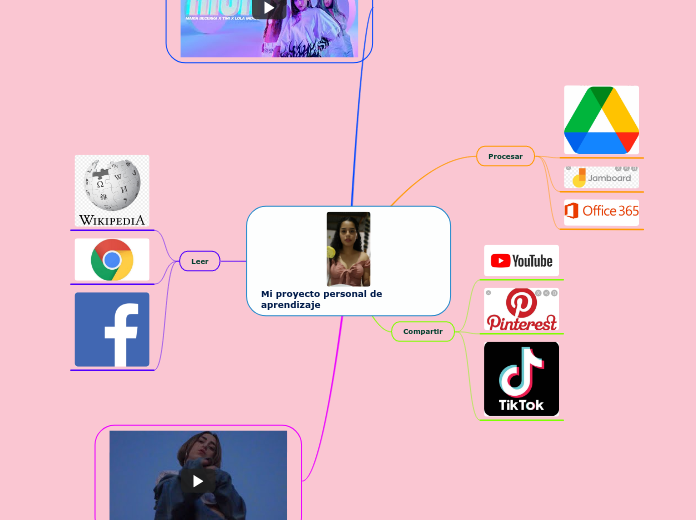
Task: Select the Compartir branch node
Action: [423, 331]
